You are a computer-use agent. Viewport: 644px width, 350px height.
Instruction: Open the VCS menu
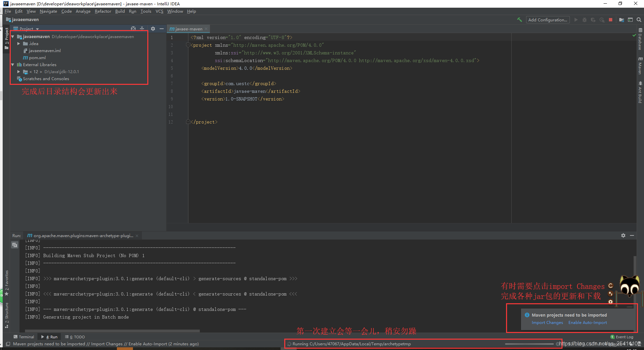pos(159,11)
